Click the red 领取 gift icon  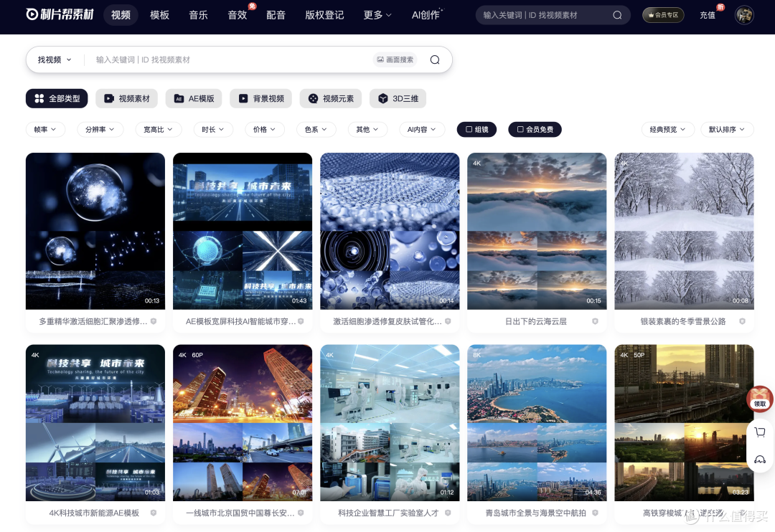[760, 398]
